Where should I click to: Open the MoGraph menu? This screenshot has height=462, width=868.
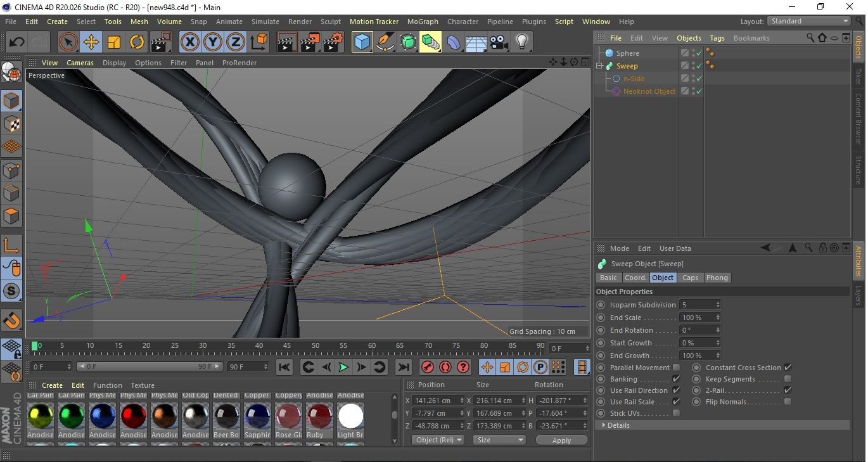(423, 22)
